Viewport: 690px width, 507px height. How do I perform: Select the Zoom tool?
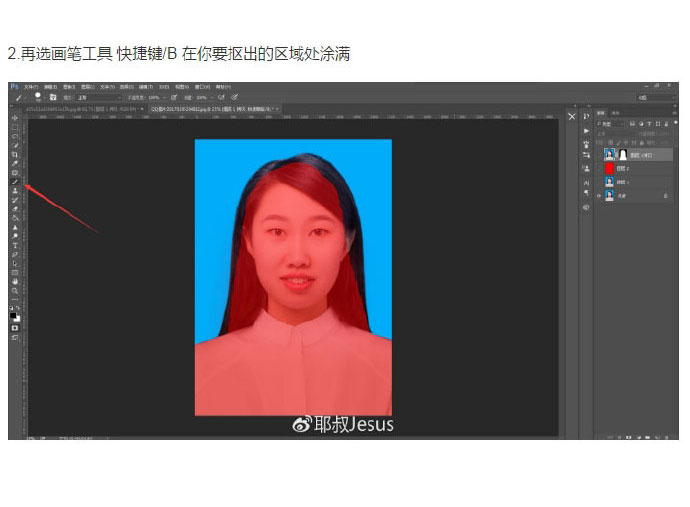pyautogui.click(x=15, y=291)
